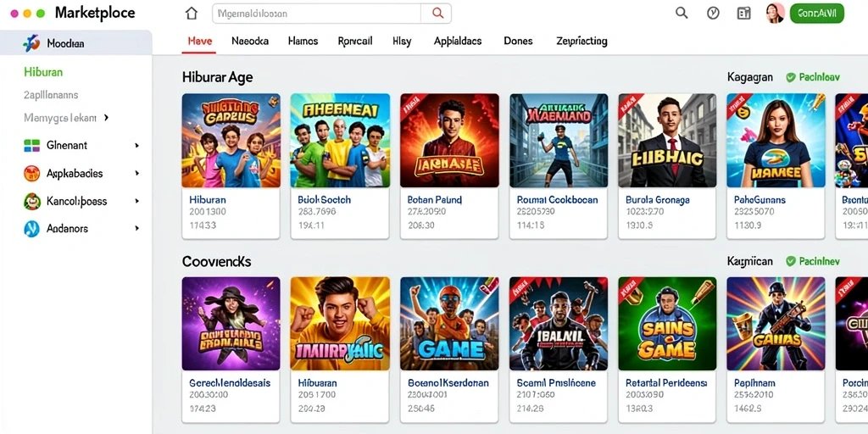Open the magnifier search icon in the top right
868x434 pixels.
682,13
